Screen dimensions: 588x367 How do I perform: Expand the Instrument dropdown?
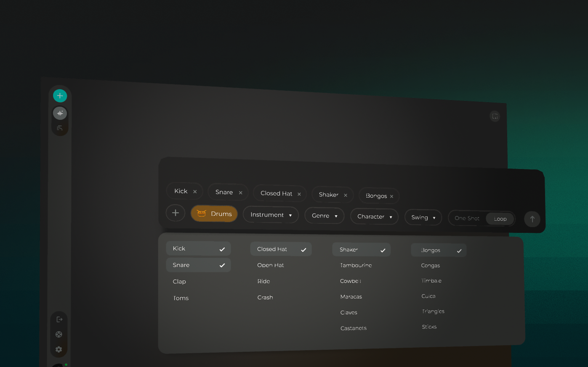(271, 215)
